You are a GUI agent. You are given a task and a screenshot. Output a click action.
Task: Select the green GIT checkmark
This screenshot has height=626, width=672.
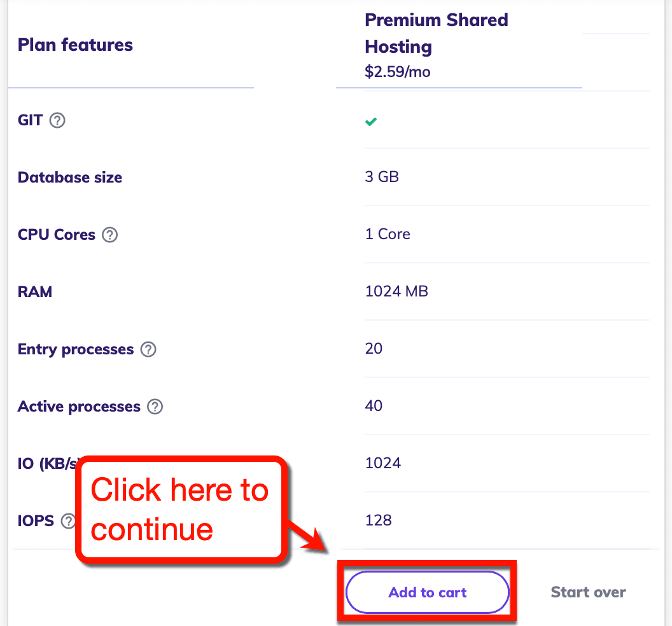tap(371, 122)
